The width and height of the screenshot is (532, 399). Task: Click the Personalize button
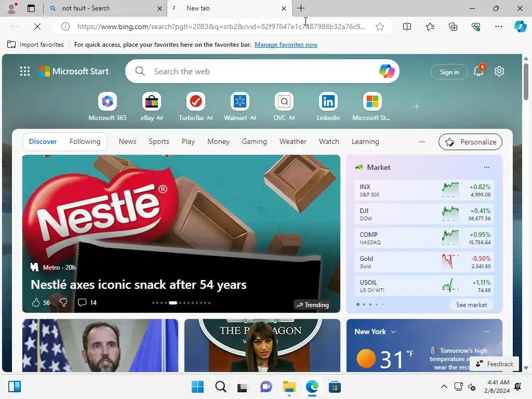(470, 142)
